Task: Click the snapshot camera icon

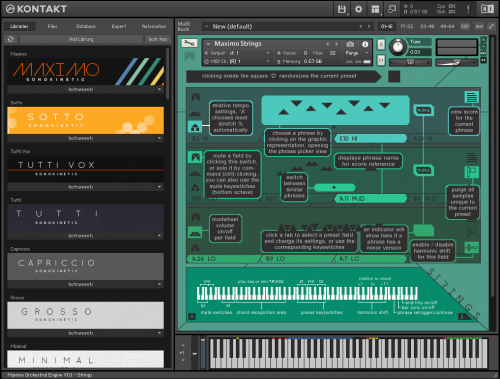Action: coord(350,44)
